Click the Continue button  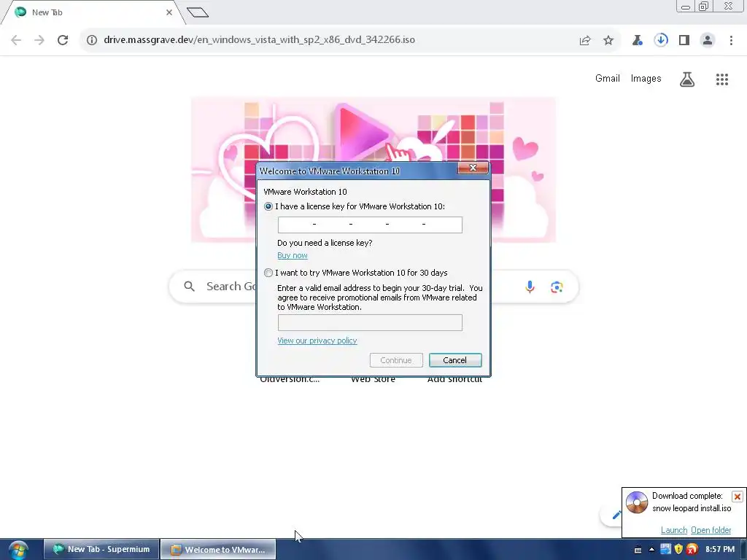tap(396, 360)
